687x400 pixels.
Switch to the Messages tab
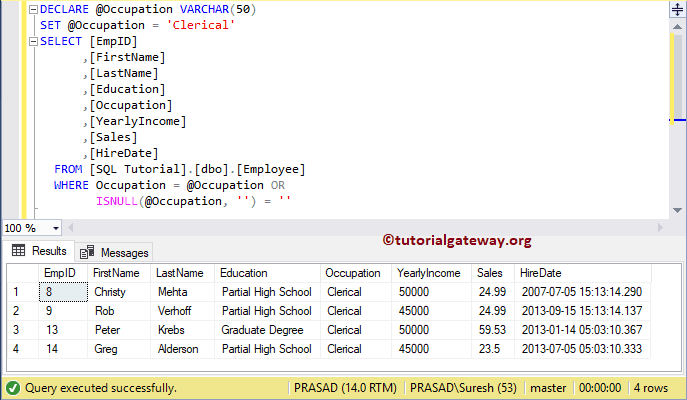click(114, 252)
